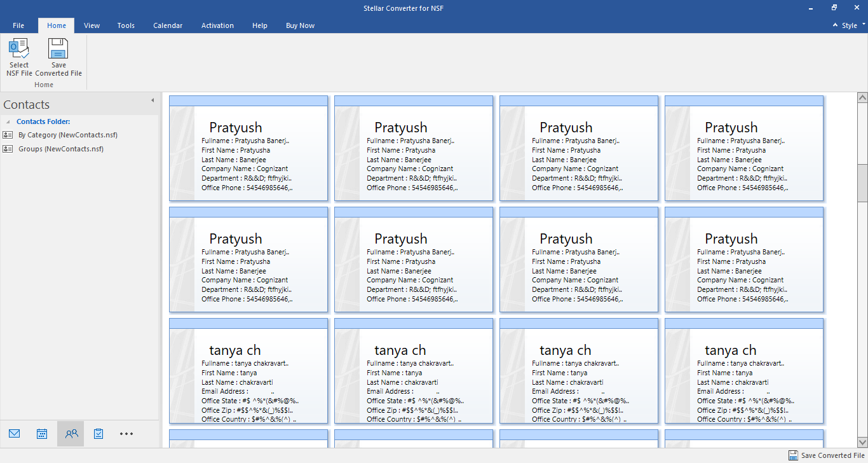Open the View tab

click(x=92, y=25)
